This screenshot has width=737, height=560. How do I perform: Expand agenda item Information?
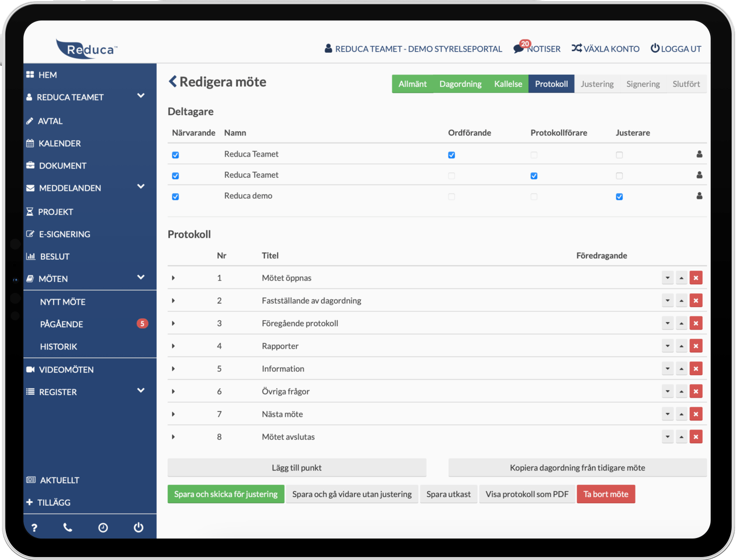click(x=173, y=369)
